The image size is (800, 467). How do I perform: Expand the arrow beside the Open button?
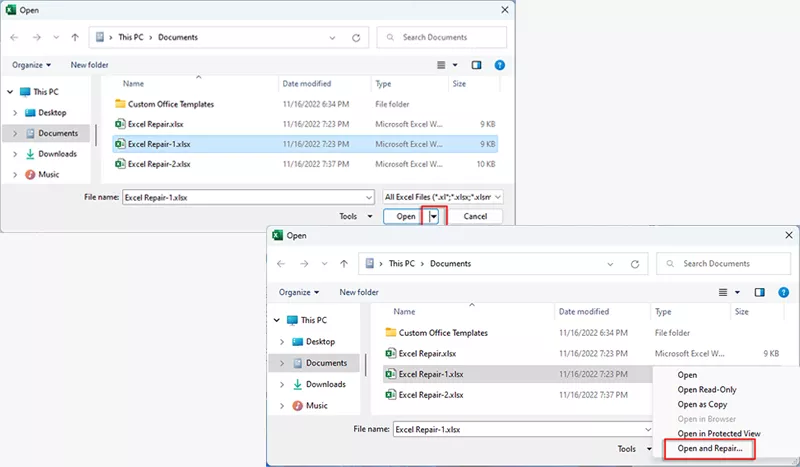pyautogui.click(x=434, y=216)
